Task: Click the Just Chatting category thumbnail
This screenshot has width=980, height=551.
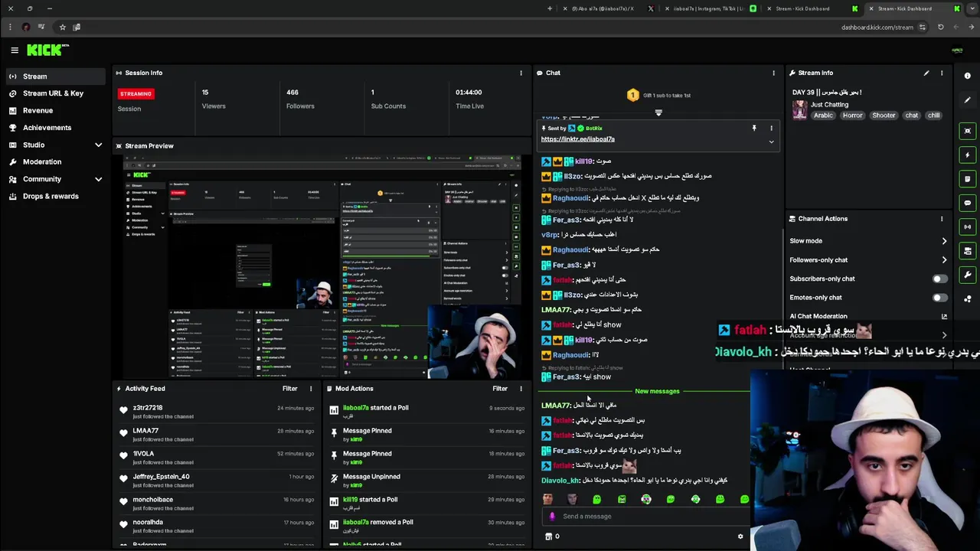Action: coord(799,110)
